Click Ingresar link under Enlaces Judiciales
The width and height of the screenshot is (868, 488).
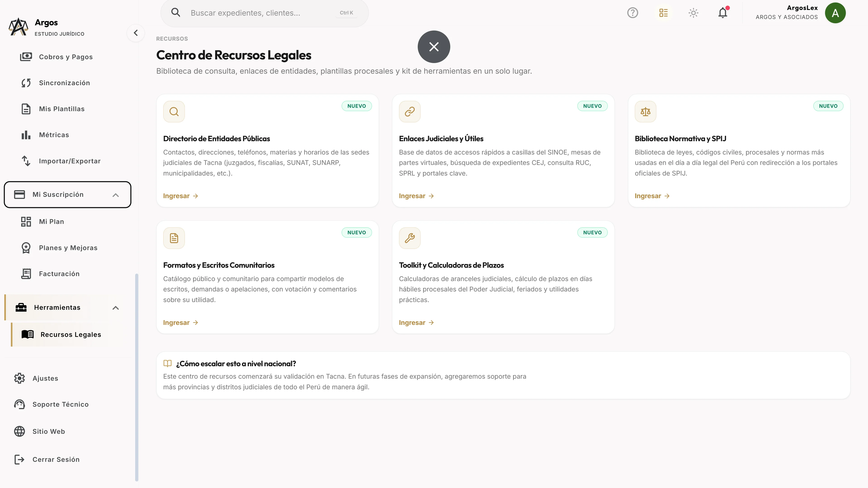pyautogui.click(x=416, y=196)
